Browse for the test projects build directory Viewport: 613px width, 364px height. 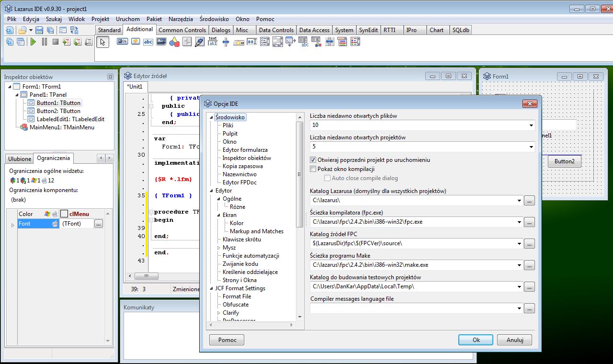pyautogui.click(x=529, y=287)
